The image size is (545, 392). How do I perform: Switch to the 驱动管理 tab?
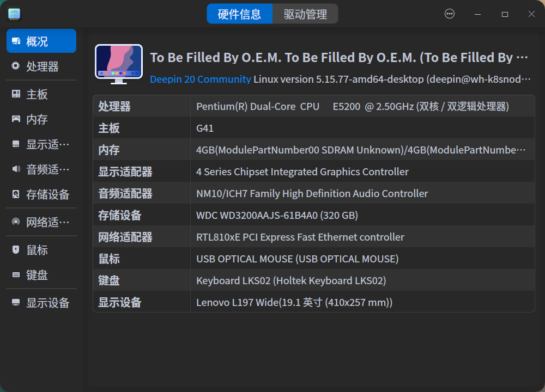pyautogui.click(x=305, y=14)
